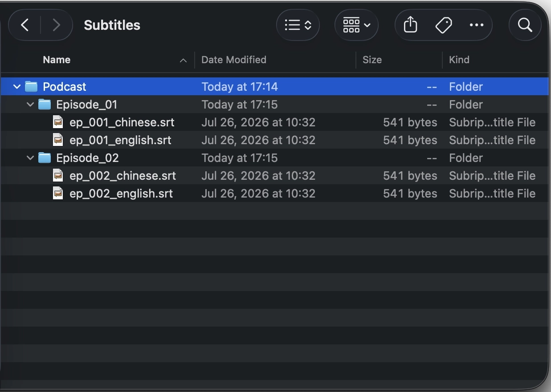This screenshot has height=392, width=551.
Task: Click 541 bytes size of ep_002_chinese.srt
Action: click(x=410, y=176)
